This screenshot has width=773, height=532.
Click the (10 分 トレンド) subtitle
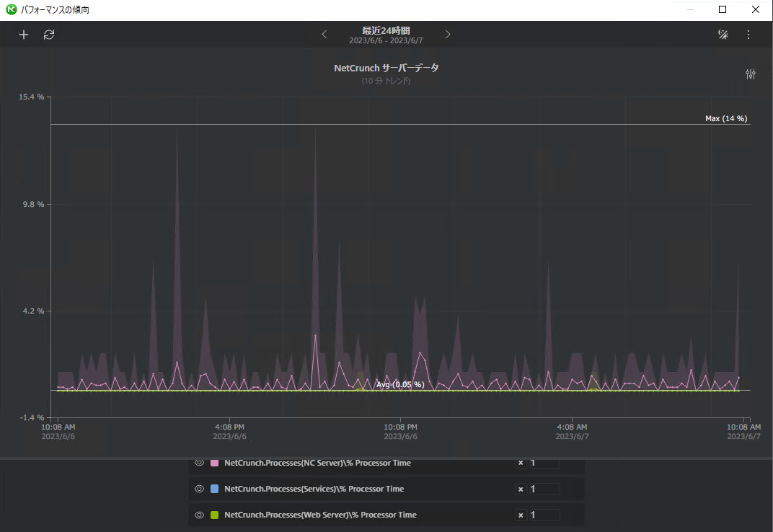coord(386,81)
